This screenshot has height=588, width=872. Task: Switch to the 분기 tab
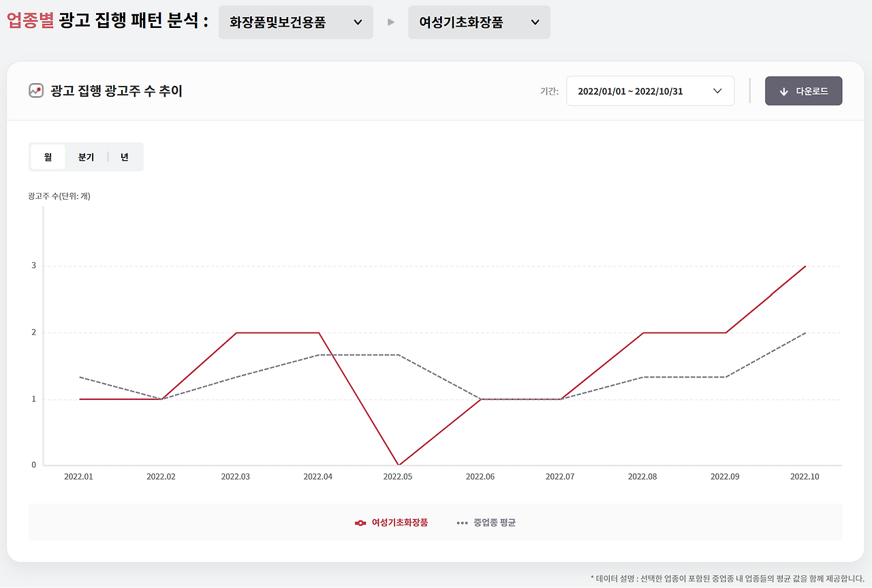tap(86, 156)
